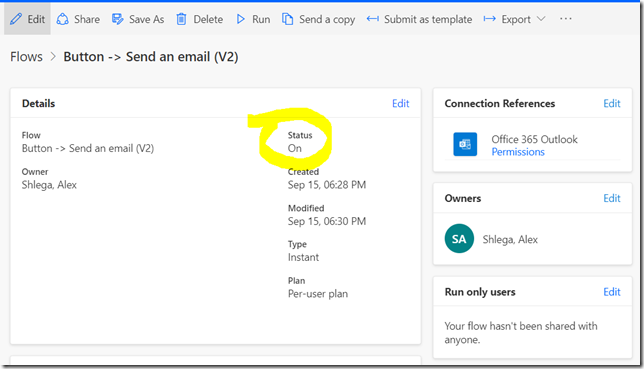644x369 pixels.
Task: Click the Run label in toolbar
Action: 261,19
